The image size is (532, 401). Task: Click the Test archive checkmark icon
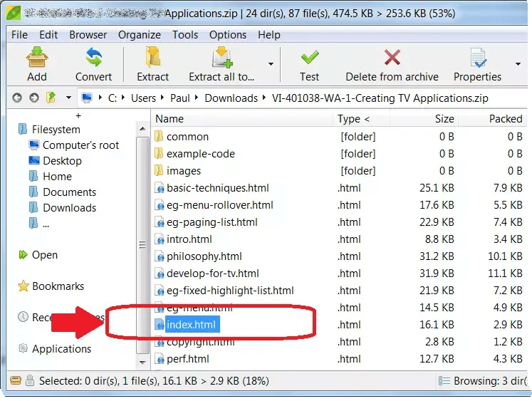coord(309,58)
